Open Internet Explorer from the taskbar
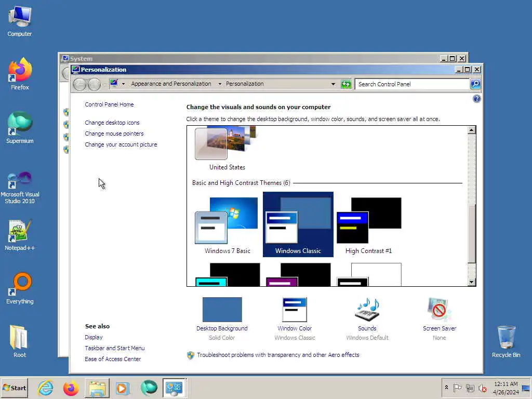 (46, 388)
